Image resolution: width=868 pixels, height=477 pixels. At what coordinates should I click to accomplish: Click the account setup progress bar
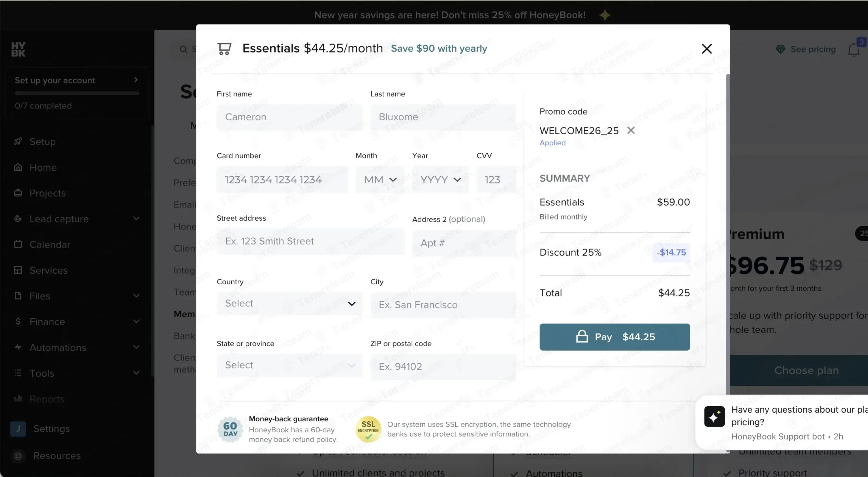click(x=77, y=93)
